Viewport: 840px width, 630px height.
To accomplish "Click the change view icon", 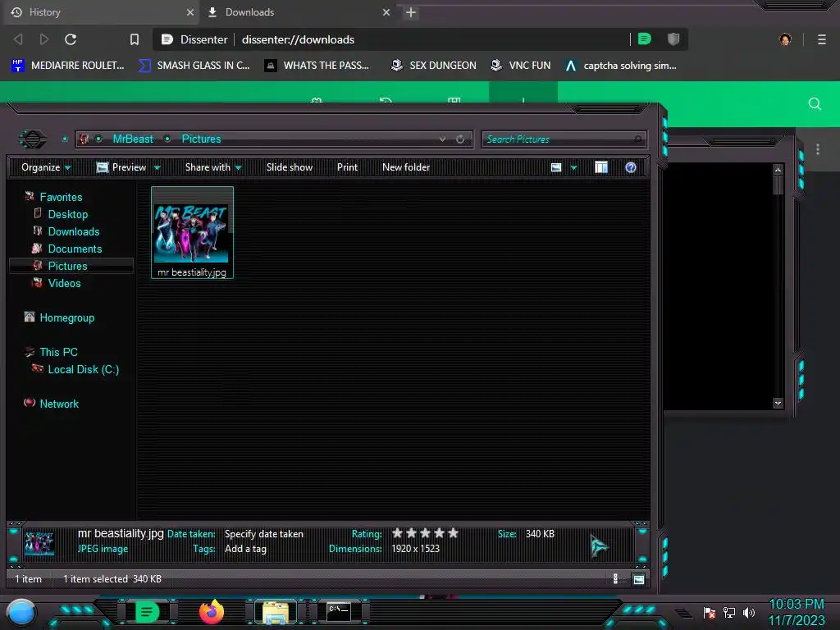I will click(556, 167).
